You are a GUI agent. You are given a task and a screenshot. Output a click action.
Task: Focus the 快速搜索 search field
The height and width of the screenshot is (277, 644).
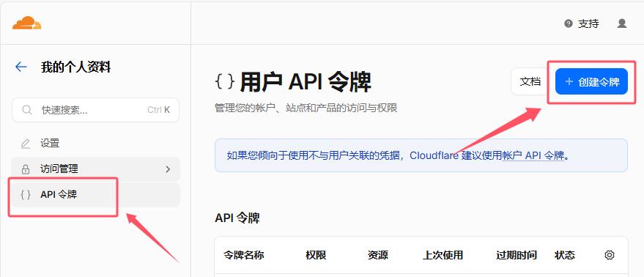pyautogui.click(x=95, y=110)
